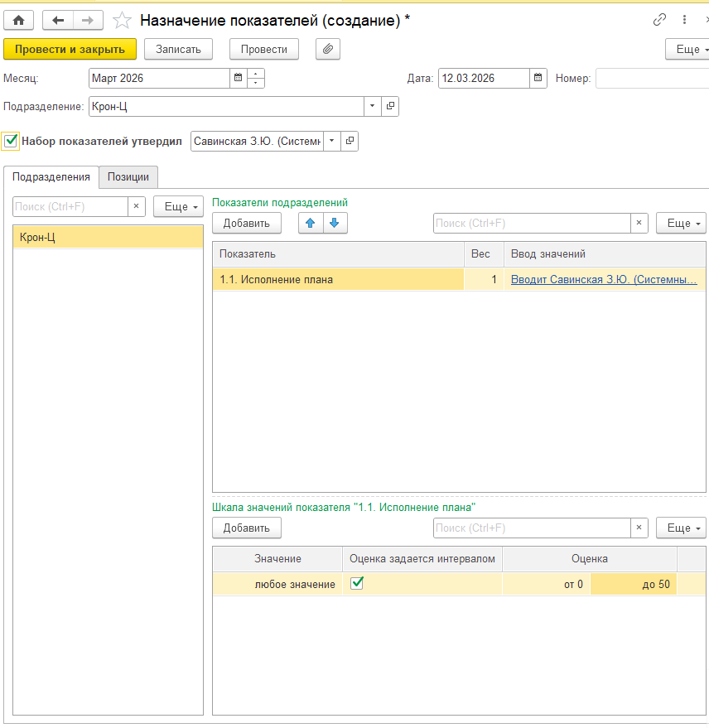Move the indicator down with blue arrow
Viewport: 709px width, 728px height.
pyautogui.click(x=335, y=223)
